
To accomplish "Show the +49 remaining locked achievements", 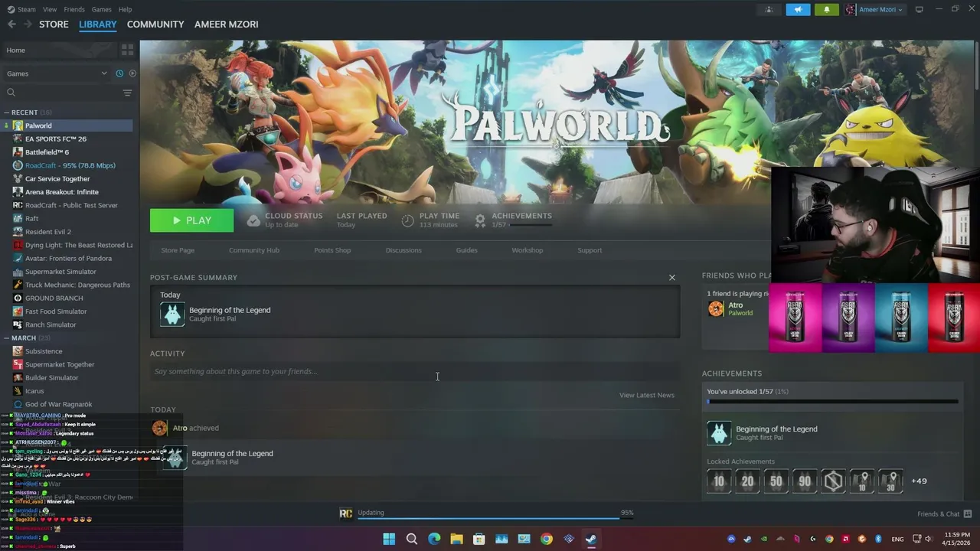I will [x=919, y=481].
